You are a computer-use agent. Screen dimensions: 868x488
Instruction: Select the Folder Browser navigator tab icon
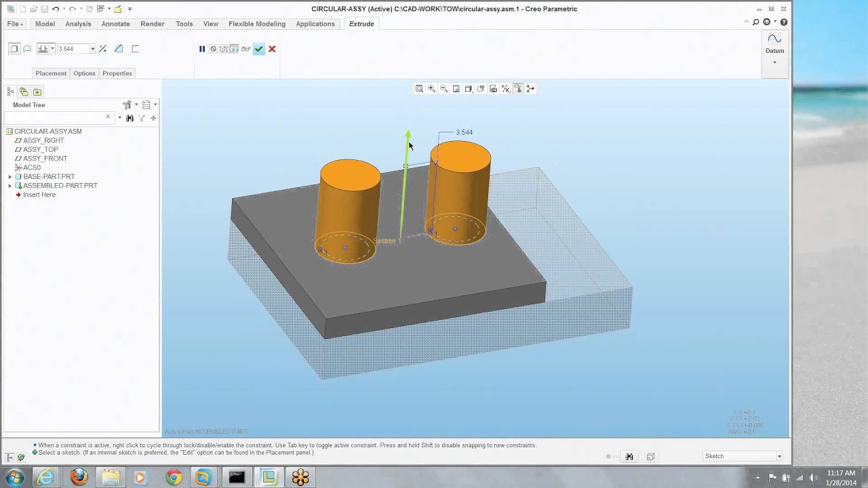pyautogui.click(x=24, y=91)
